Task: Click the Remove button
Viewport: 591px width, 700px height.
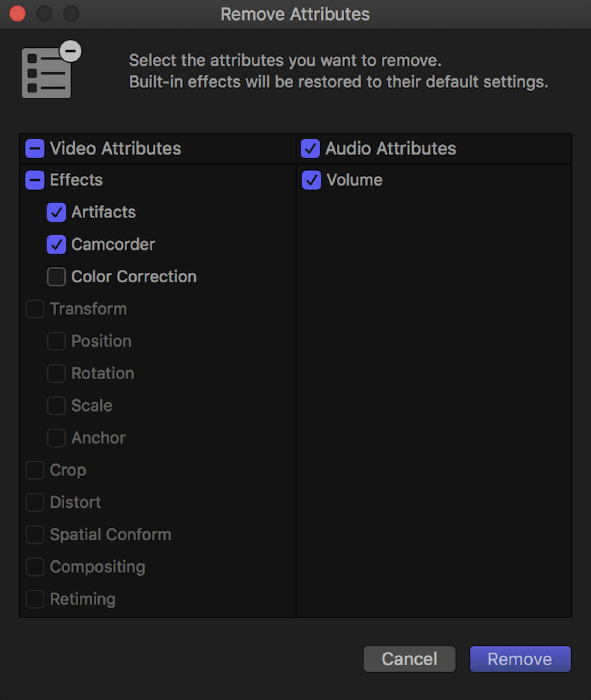Action: 520,659
